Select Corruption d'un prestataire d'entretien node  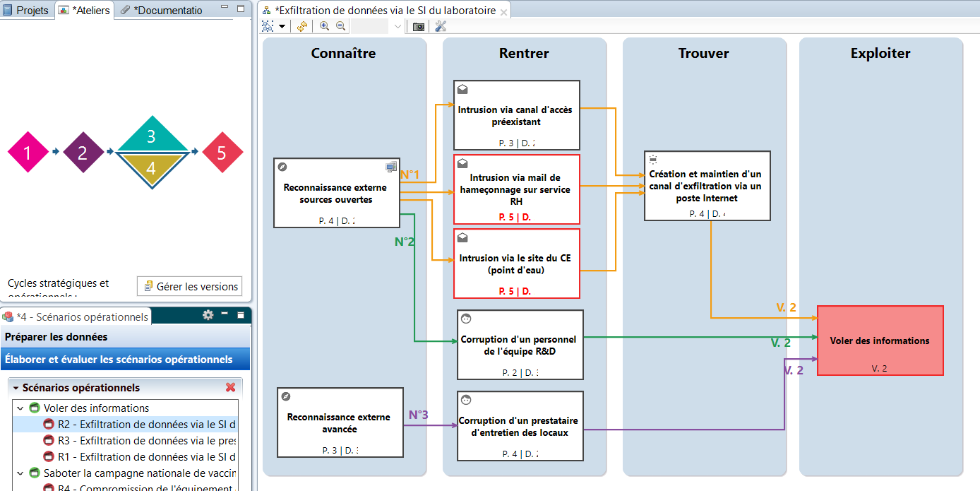[520, 426]
